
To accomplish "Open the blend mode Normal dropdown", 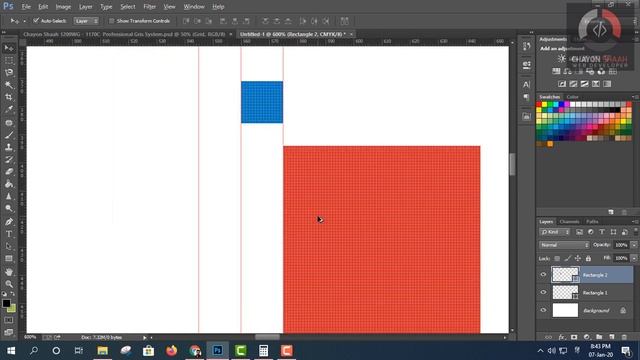I will 564,245.
